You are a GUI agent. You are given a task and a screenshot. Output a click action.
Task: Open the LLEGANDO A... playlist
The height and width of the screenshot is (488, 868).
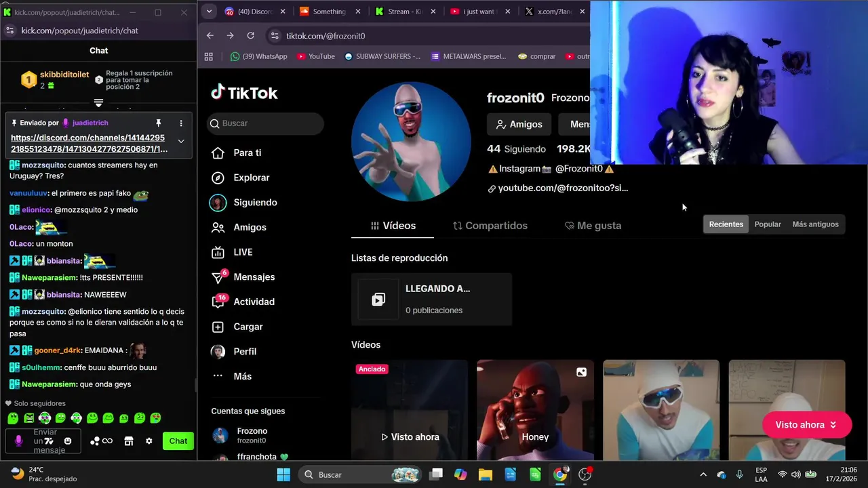(x=431, y=299)
